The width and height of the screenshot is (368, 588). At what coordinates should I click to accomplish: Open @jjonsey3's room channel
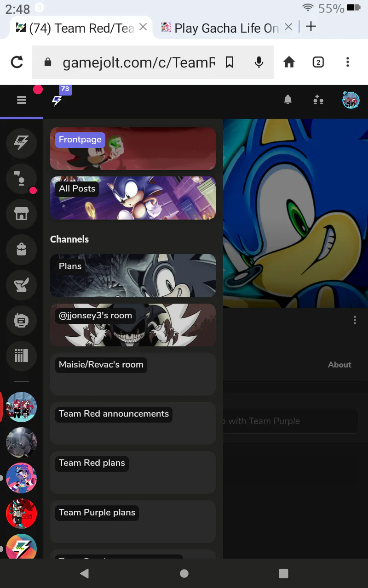pyautogui.click(x=133, y=325)
